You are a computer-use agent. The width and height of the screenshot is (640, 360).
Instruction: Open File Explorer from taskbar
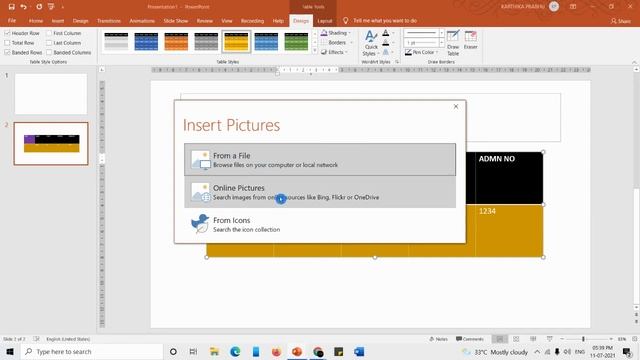click(214, 352)
